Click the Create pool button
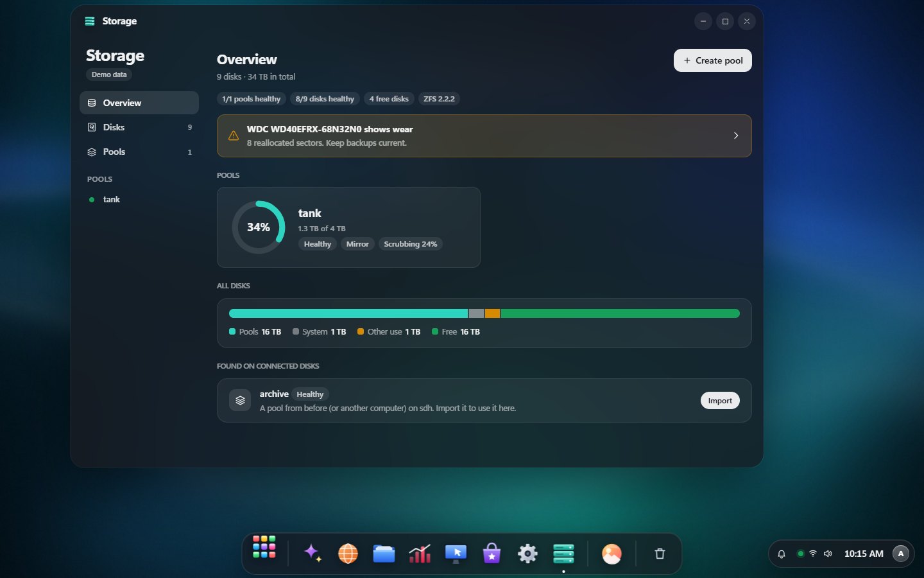The height and width of the screenshot is (578, 924). pos(712,60)
